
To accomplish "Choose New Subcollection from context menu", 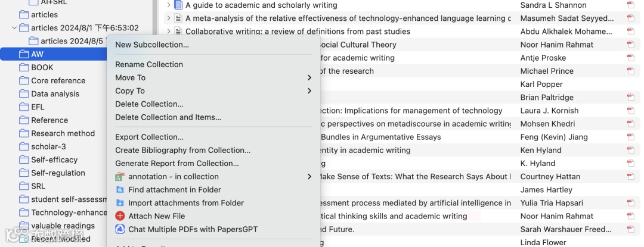I will pos(152,45).
